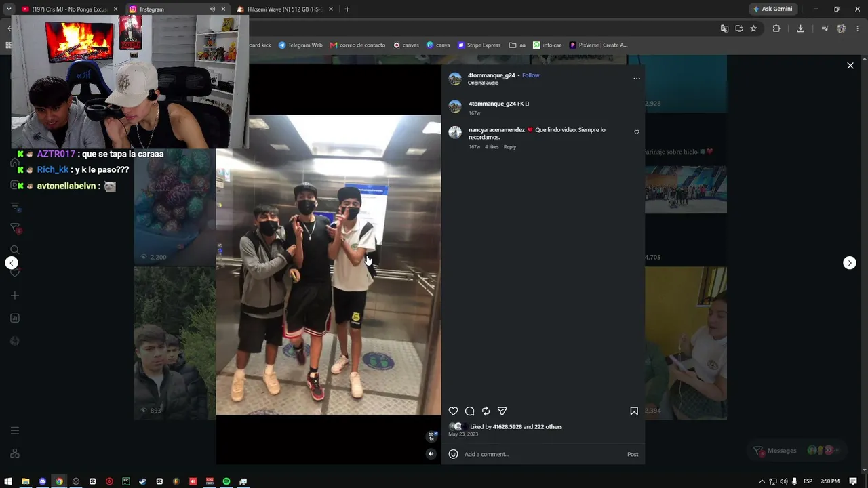Expand the tab search dropdown
The width and height of the screenshot is (868, 488).
click(9, 9)
